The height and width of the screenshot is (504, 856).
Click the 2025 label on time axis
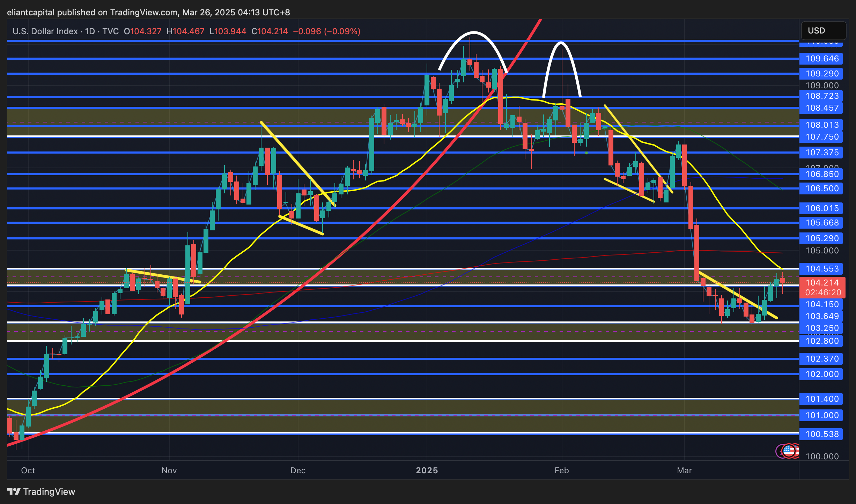coord(427,470)
